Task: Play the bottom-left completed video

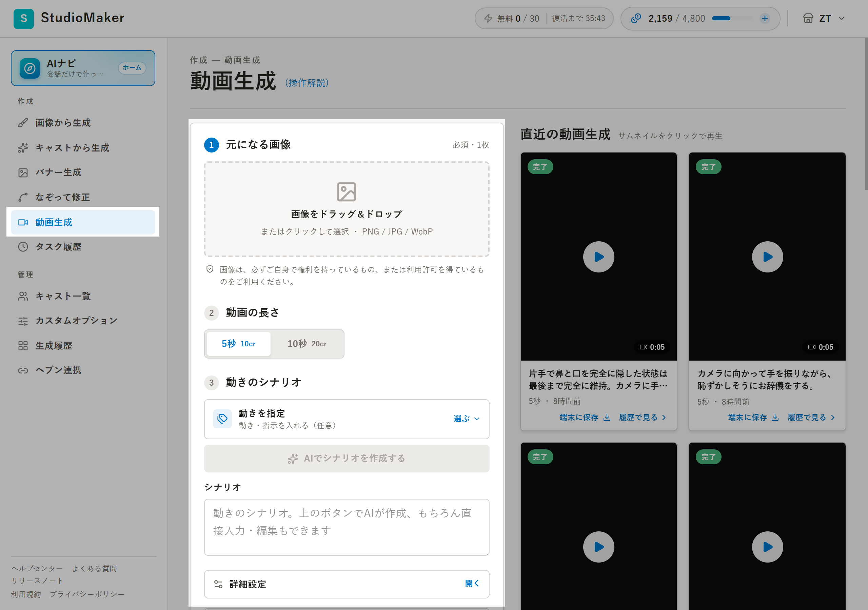Action: click(598, 547)
